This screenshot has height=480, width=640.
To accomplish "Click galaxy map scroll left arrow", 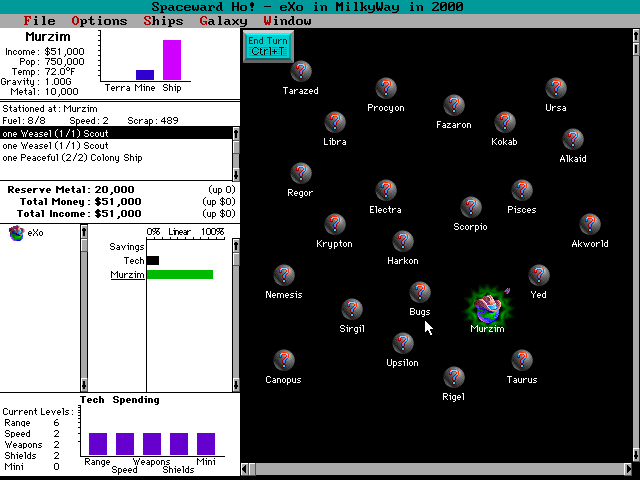I will click(x=245, y=469).
